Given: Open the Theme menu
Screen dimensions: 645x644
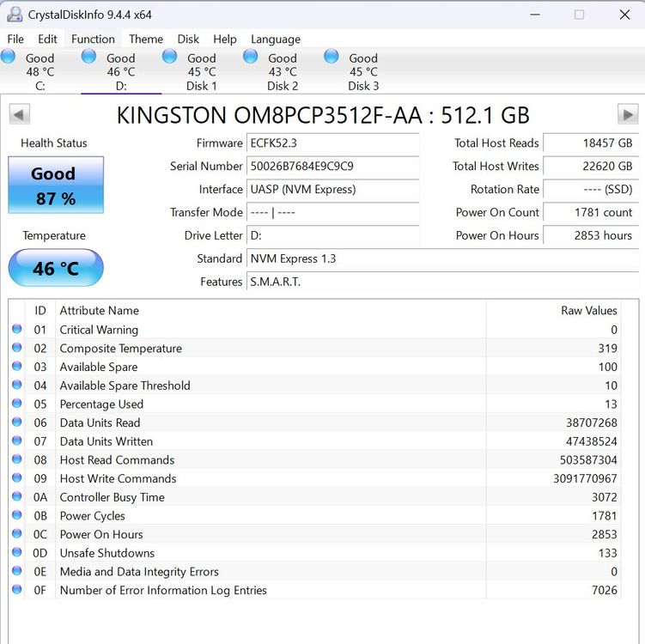Looking at the screenshot, I should 146,39.
